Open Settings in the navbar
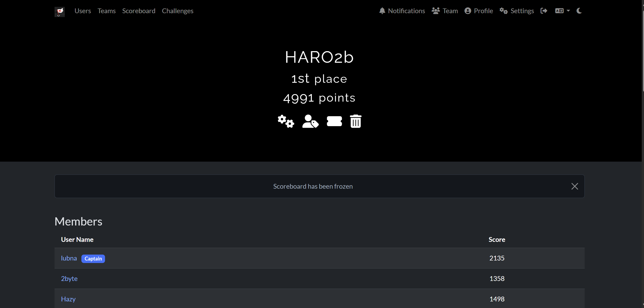 pos(517,11)
